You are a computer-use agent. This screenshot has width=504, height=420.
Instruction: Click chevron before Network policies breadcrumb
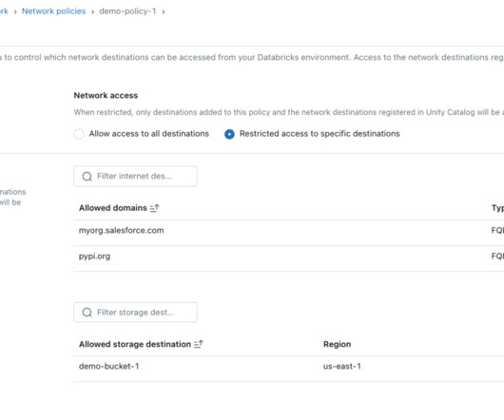pyautogui.click(x=15, y=12)
